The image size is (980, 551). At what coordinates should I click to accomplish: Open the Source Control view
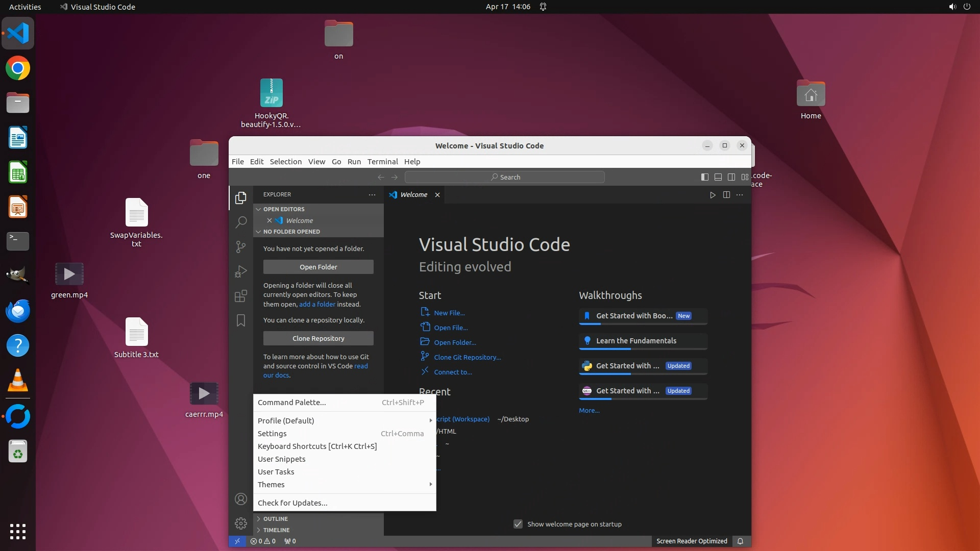tap(241, 247)
